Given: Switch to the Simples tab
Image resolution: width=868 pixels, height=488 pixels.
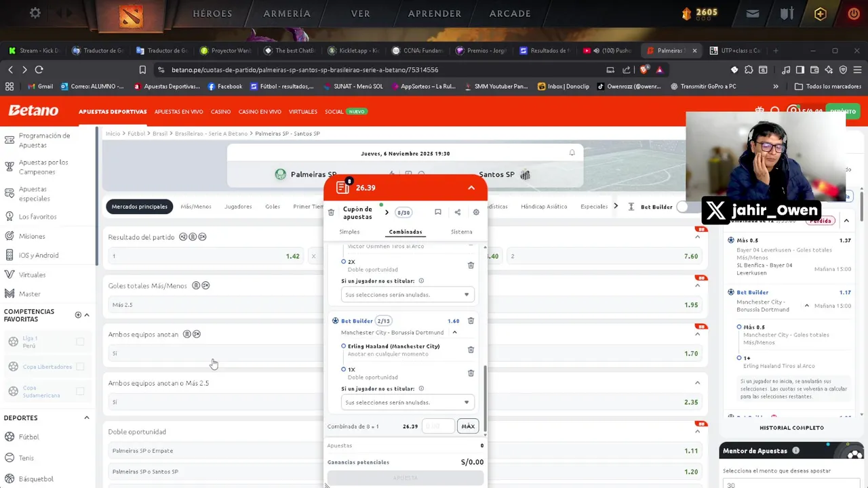Looking at the screenshot, I should 349,232.
